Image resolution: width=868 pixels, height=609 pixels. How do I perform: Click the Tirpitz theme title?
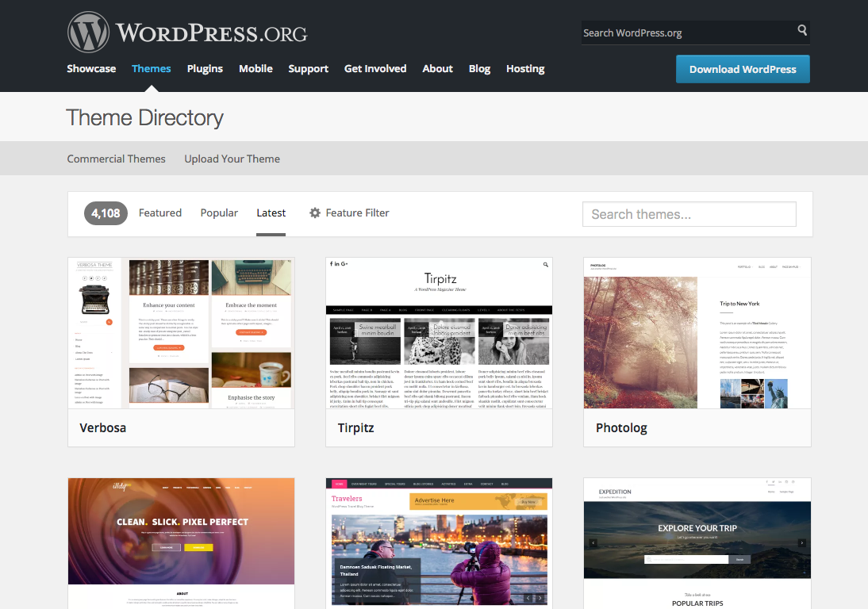tap(356, 427)
